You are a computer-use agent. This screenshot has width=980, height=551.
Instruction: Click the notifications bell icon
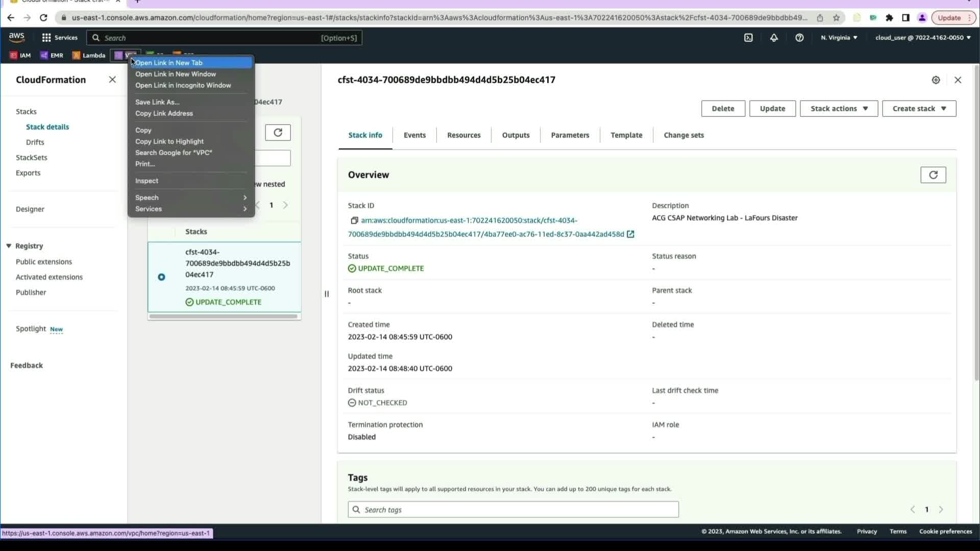coord(774,38)
